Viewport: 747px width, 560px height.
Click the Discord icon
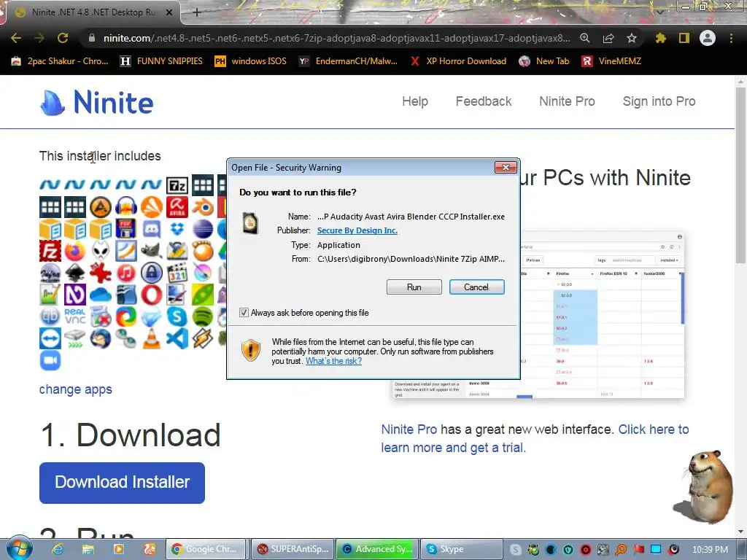click(152, 229)
